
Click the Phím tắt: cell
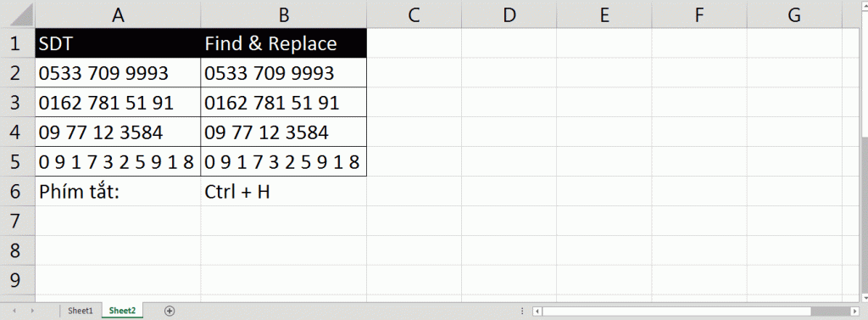click(x=118, y=191)
